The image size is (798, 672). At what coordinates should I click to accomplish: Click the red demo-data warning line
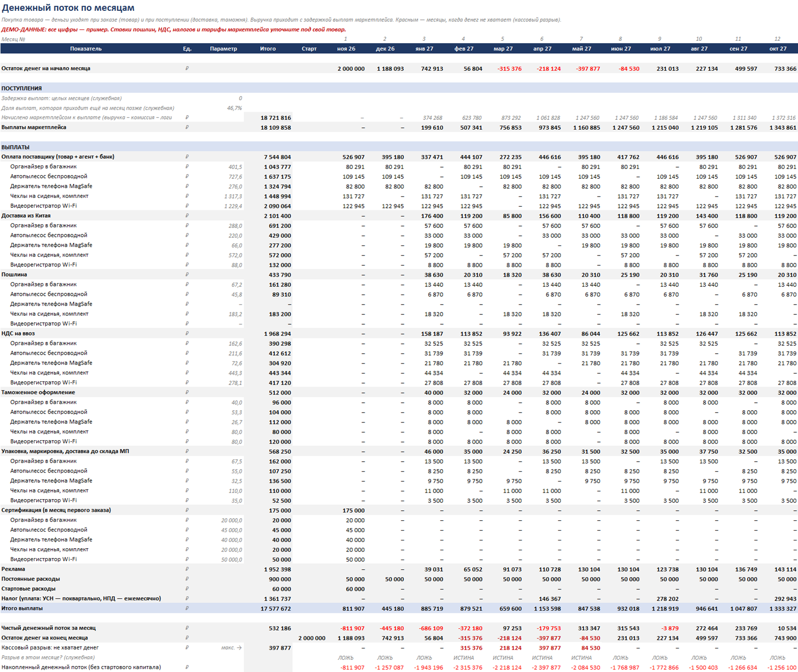(173, 29)
